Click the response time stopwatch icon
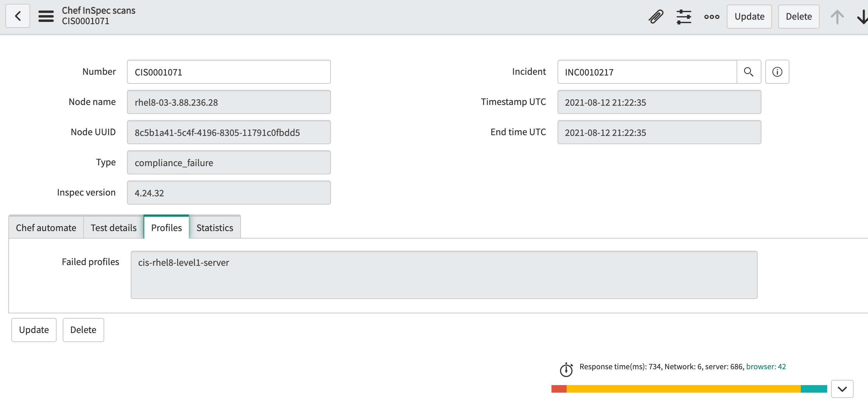This screenshot has width=868, height=404. (566, 370)
